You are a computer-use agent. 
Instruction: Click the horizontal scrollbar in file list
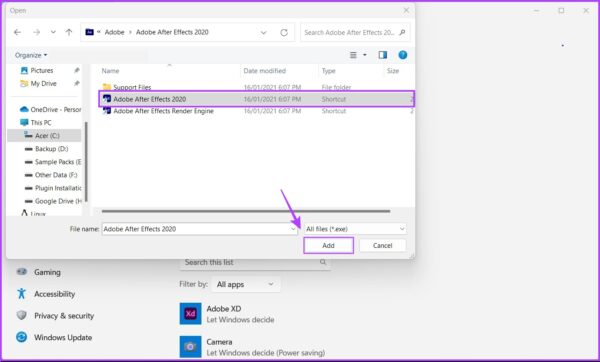pos(246,211)
